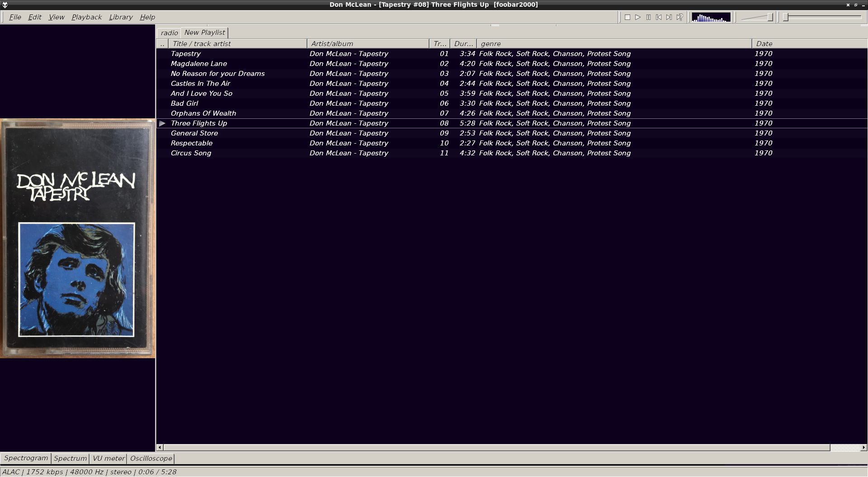Click the horizontal scrollbar right arrow
This screenshot has width=868, height=477.
(863, 447)
